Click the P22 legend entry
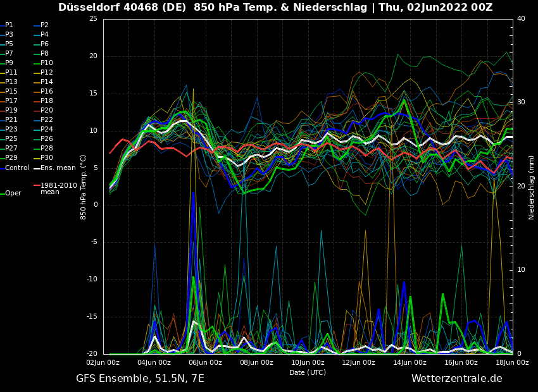 pos(47,120)
